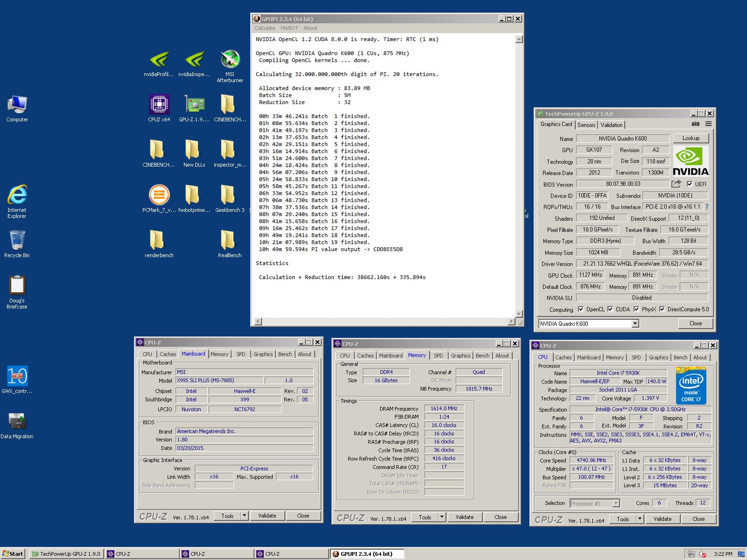Click the muted volume tray icon
Viewport: 747px width, 560px height.
coord(703,554)
